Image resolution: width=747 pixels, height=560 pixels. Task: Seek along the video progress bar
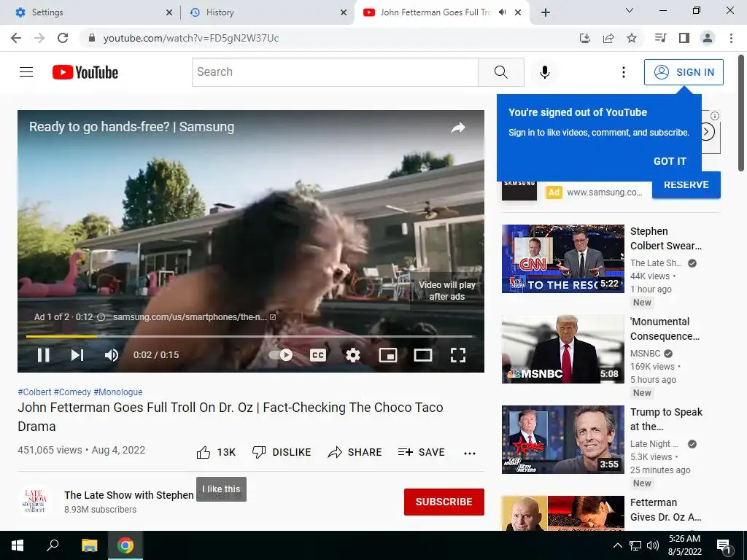251,336
